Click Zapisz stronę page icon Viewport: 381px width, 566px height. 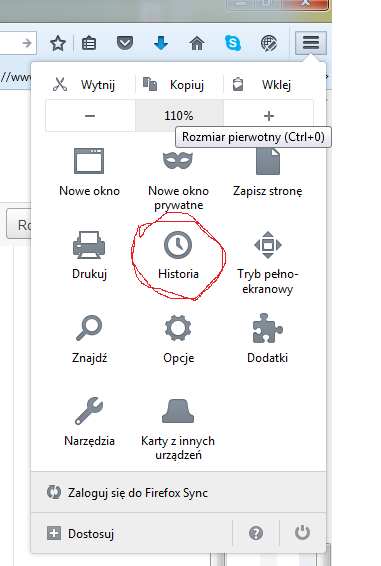[268, 161]
